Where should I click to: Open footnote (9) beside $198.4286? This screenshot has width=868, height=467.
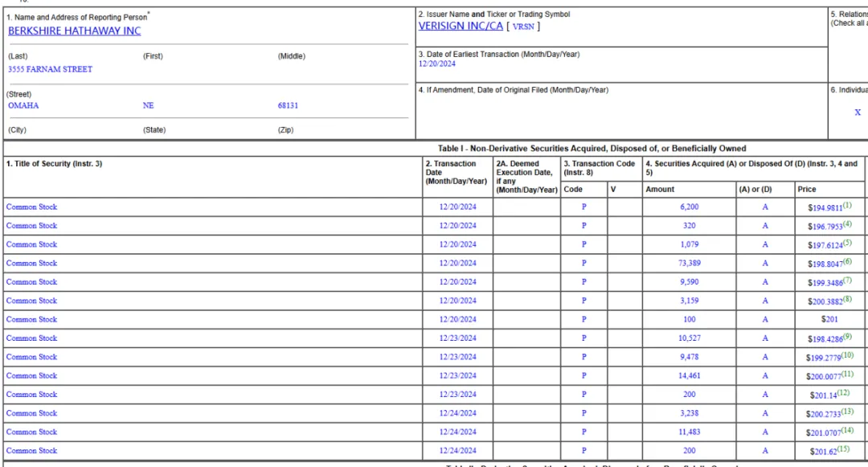coord(847,337)
